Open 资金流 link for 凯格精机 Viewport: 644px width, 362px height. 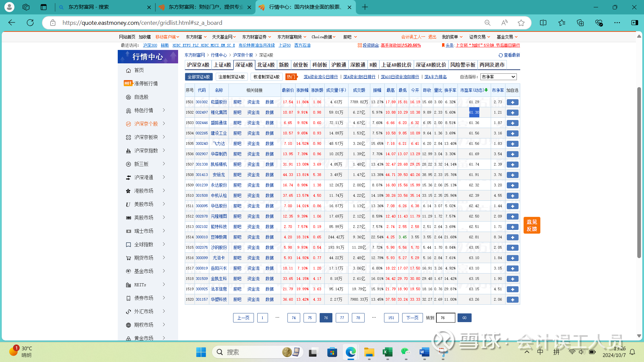[x=253, y=165]
